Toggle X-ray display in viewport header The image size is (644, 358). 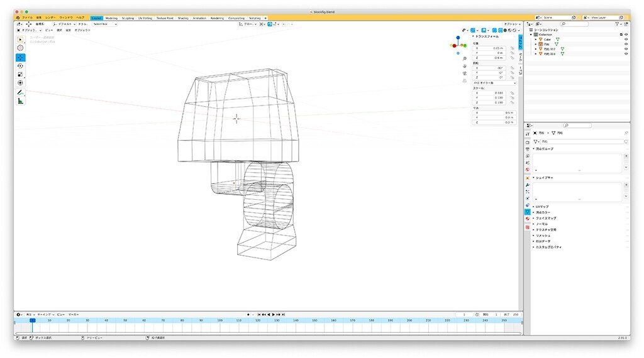tap(494, 30)
